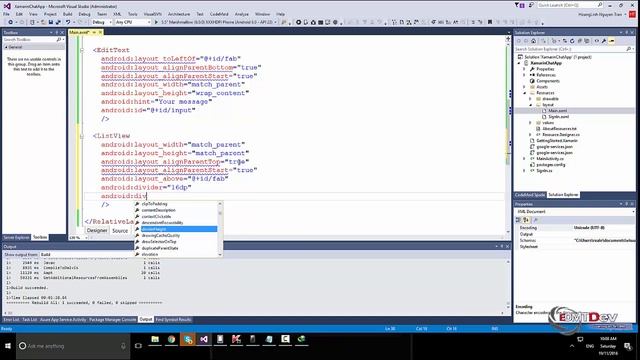Toggle auto-hide pin on Output panel
Image resolution: width=640 pixels, height=360 pixels.
[502, 246]
